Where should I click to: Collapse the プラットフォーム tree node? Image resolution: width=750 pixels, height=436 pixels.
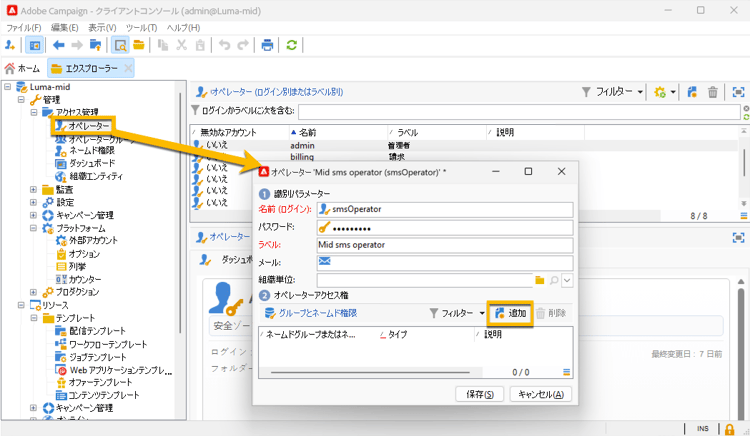click(33, 228)
